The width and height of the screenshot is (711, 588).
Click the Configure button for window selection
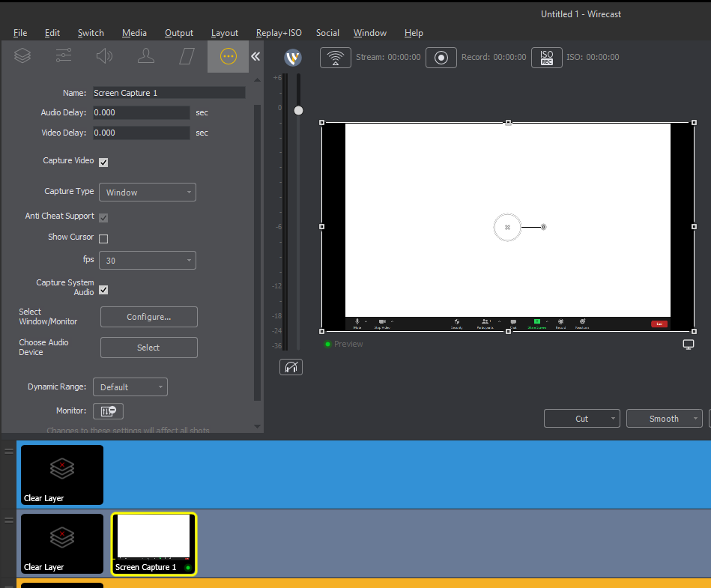point(148,317)
